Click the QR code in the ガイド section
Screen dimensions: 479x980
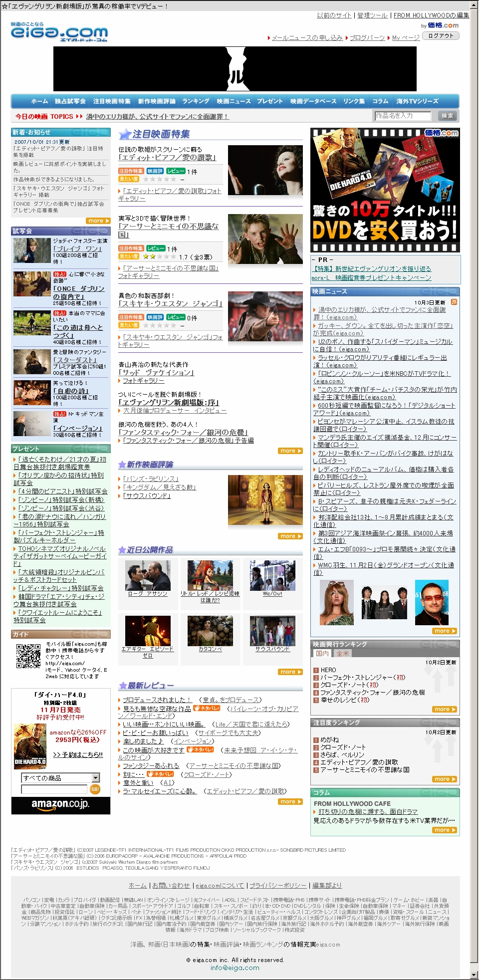28,656
